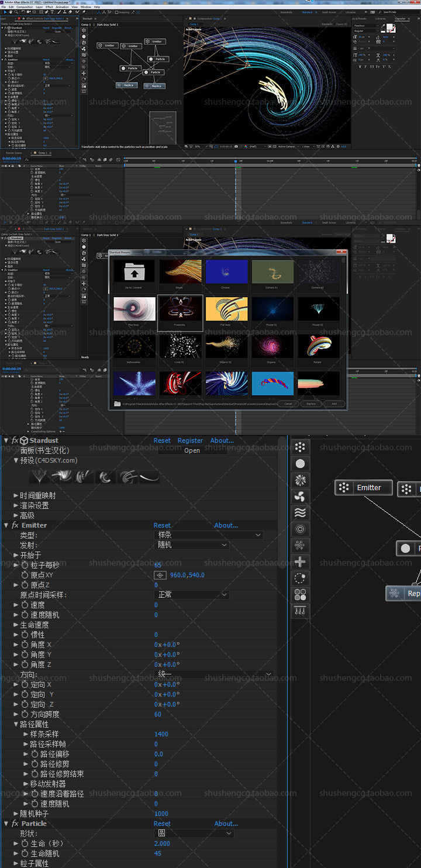The image size is (421, 868).
Task: Select the dotted circle icon in enlarged toolbar
Action: 300,578
